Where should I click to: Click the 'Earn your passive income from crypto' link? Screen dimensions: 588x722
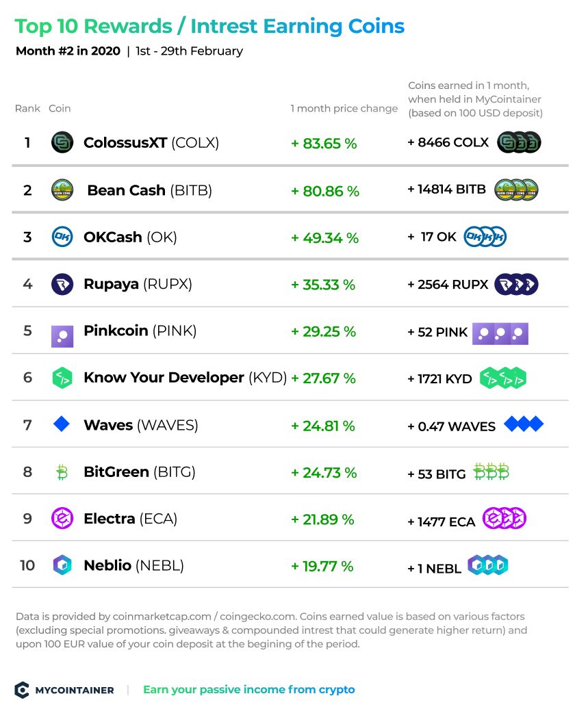point(249,689)
